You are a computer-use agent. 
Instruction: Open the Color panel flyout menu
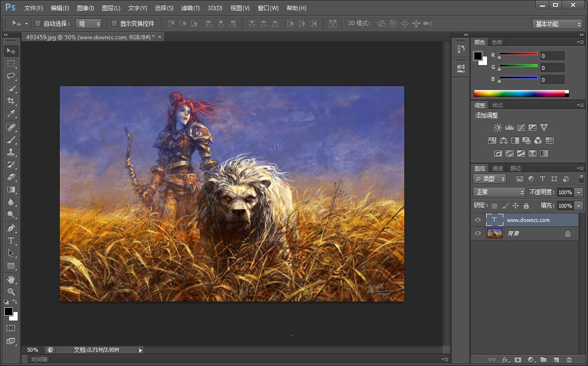pos(580,42)
